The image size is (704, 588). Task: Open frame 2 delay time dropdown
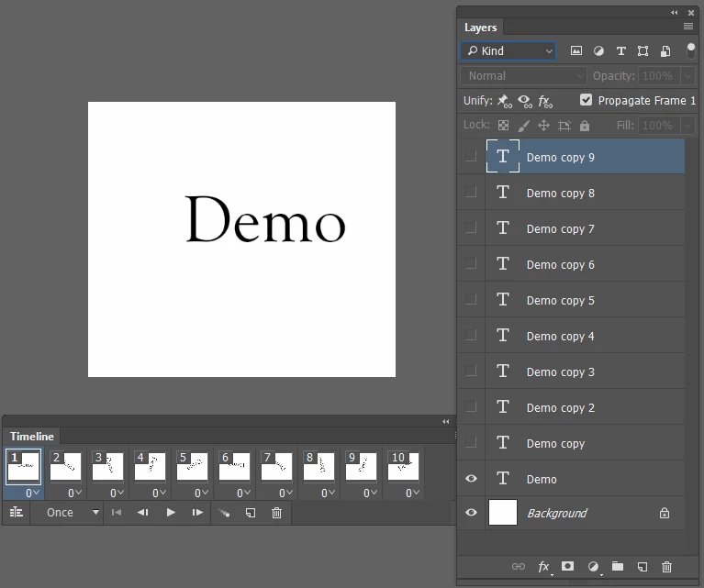click(74, 493)
